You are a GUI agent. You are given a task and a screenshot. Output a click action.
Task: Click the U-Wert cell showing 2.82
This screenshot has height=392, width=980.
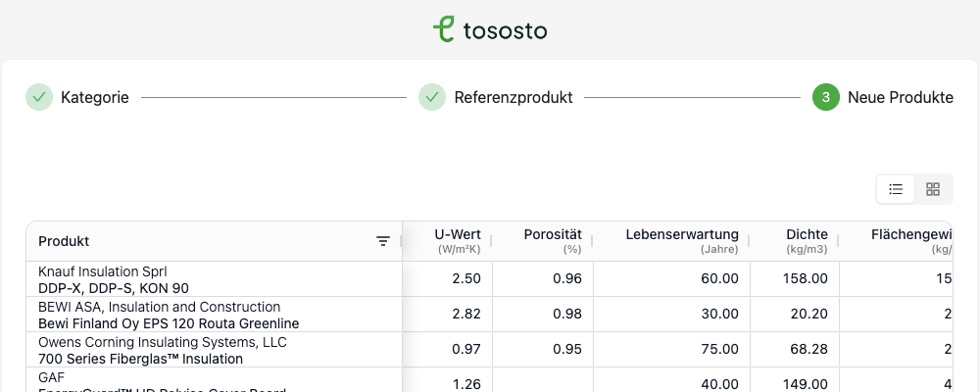465,315
